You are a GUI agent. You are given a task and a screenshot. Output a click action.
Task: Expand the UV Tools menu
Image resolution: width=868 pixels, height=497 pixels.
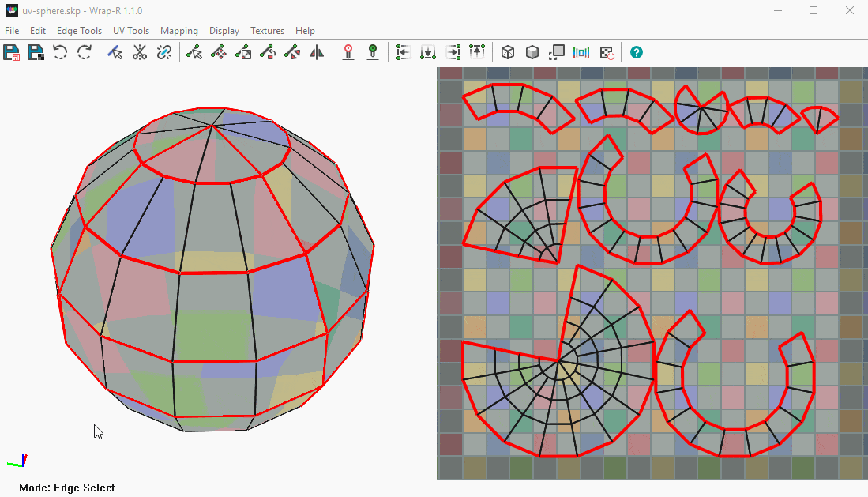(131, 31)
